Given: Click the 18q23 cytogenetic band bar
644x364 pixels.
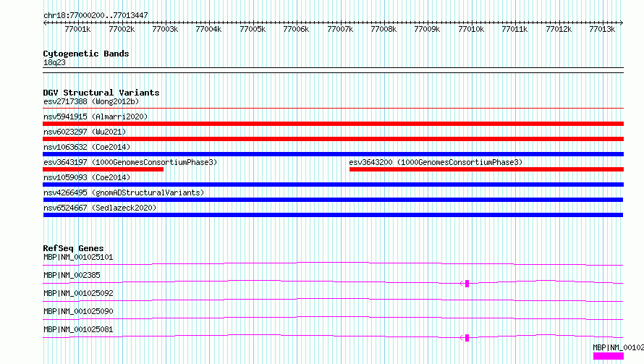Looking at the screenshot, I should (x=333, y=70).
